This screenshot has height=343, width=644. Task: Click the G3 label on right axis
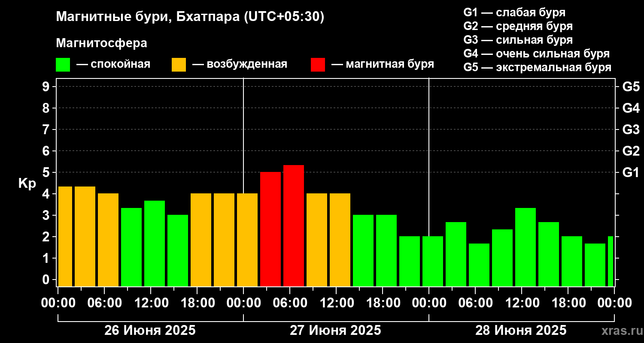coord(631,130)
